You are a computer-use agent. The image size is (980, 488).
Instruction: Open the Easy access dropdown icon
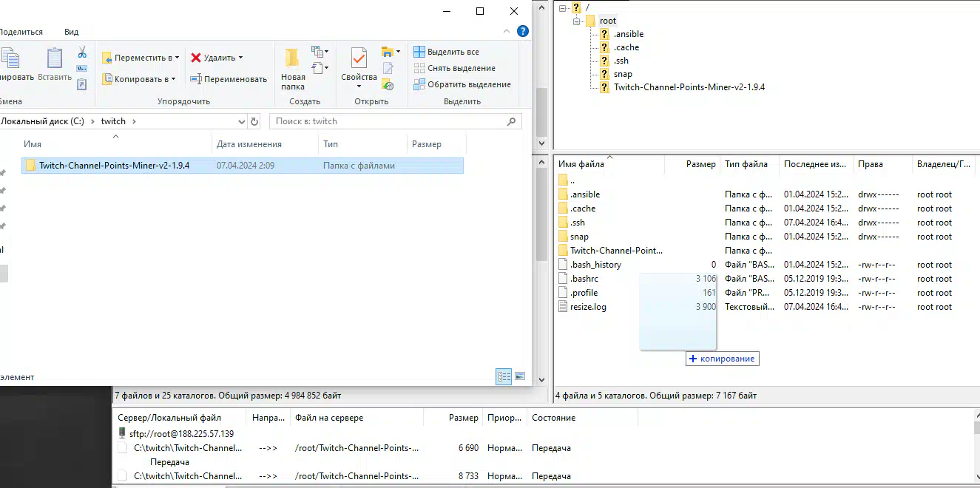pos(320,68)
